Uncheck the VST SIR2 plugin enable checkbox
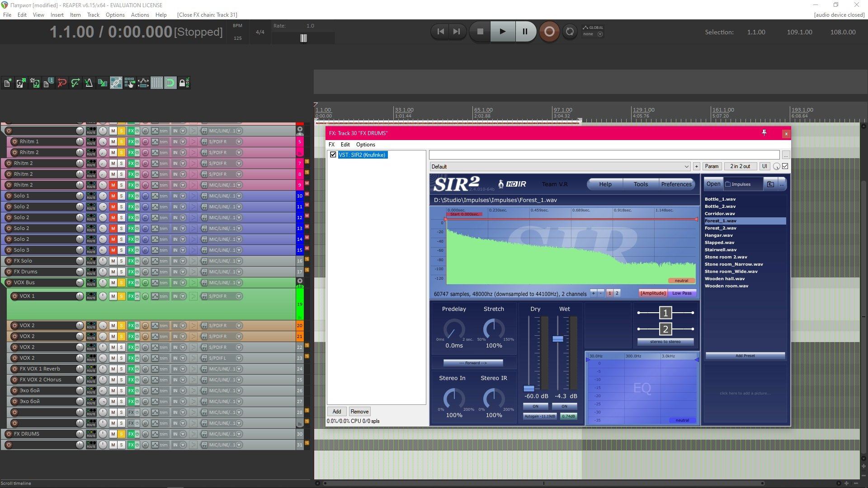868x488 pixels. (x=333, y=155)
